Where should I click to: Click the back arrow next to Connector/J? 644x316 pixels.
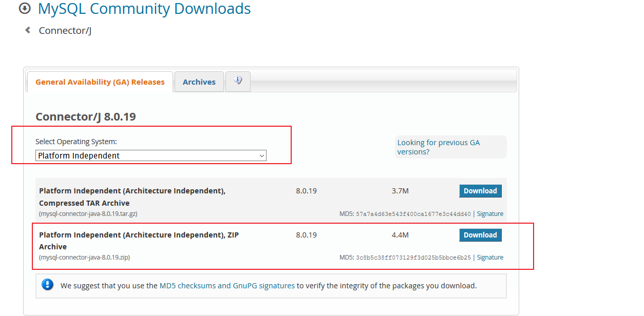pos(28,30)
